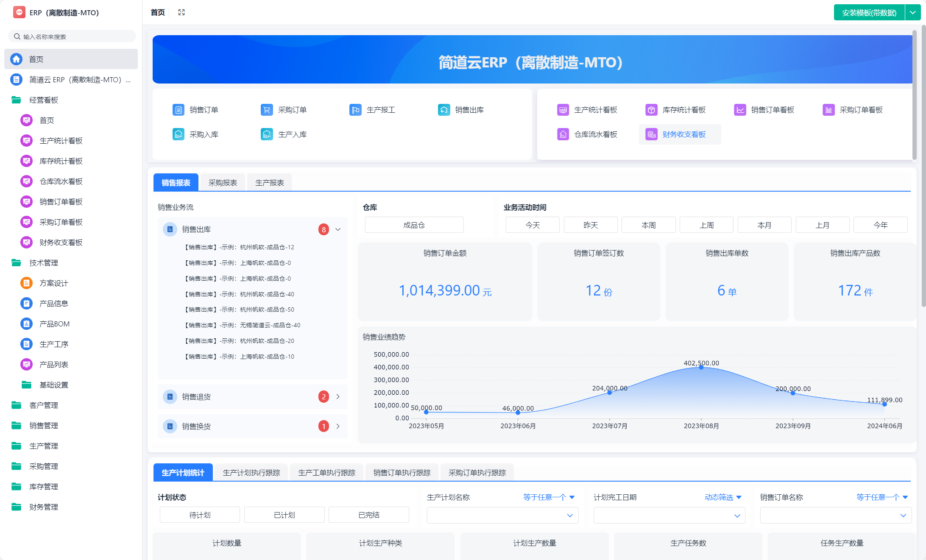Collapse the 销售出库 list
The height and width of the screenshot is (560, 926).
[x=338, y=229]
